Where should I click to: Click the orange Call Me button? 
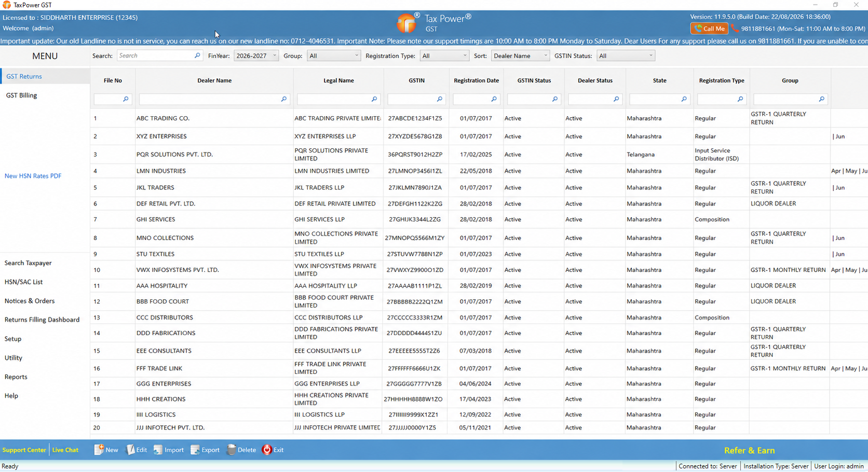coord(709,29)
